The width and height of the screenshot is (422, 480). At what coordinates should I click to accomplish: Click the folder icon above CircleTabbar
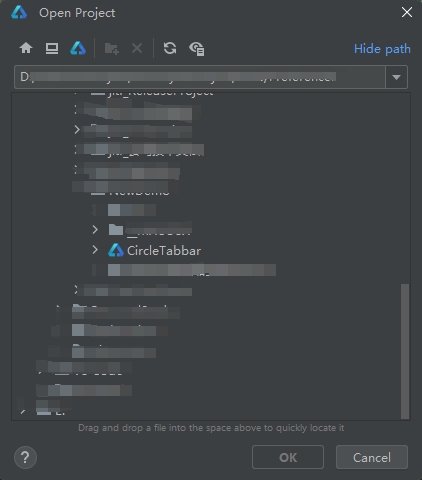tap(116, 229)
